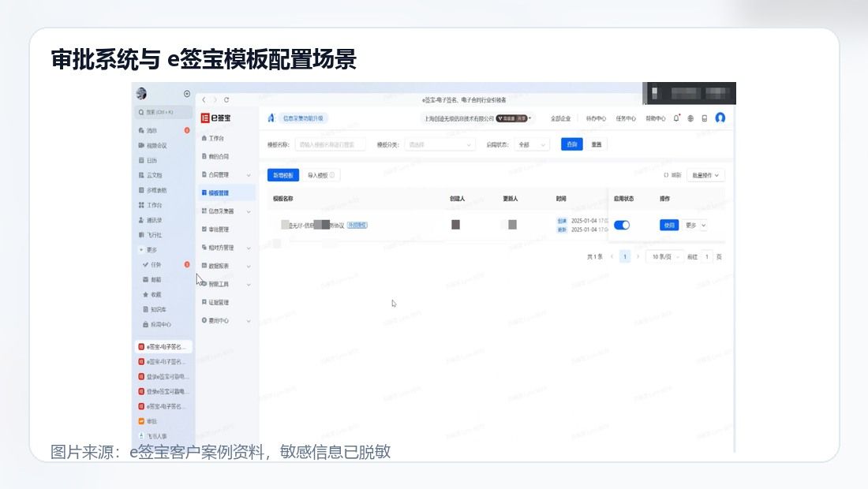Image resolution: width=868 pixels, height=489 pixels.
Task: Switch to the 审批 tab in sidebar list
Action: 148,421
